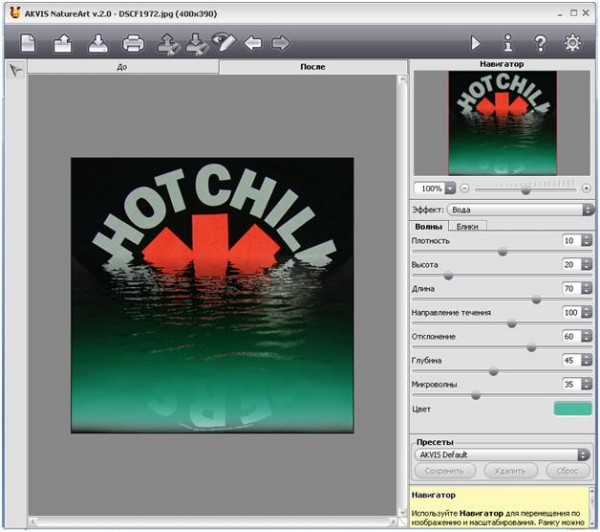Screen dimensions: 600x532
Task: Adjust the Длина stepper arrows
Action: point(587,288)
